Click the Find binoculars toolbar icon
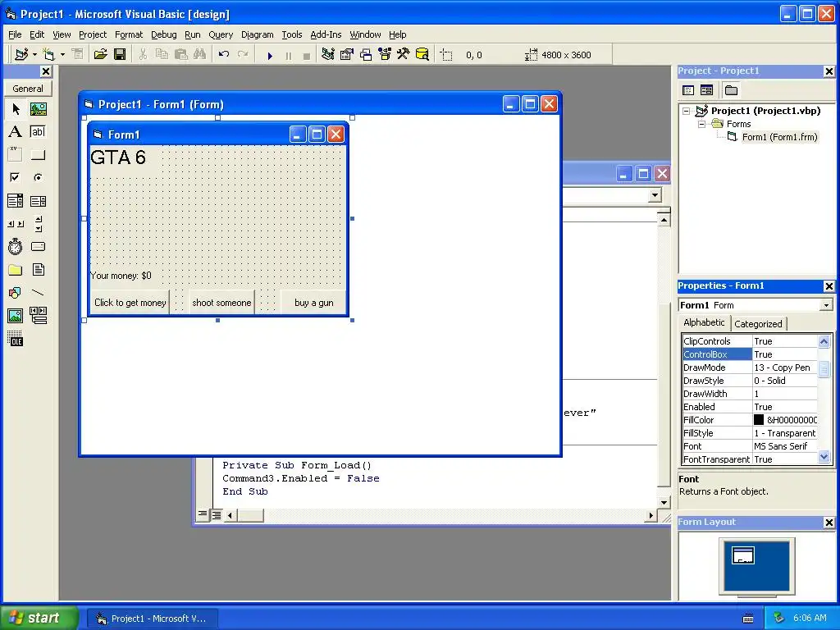Image resolution: width=840 pixels, height=630 pixels. coord(199,55)
